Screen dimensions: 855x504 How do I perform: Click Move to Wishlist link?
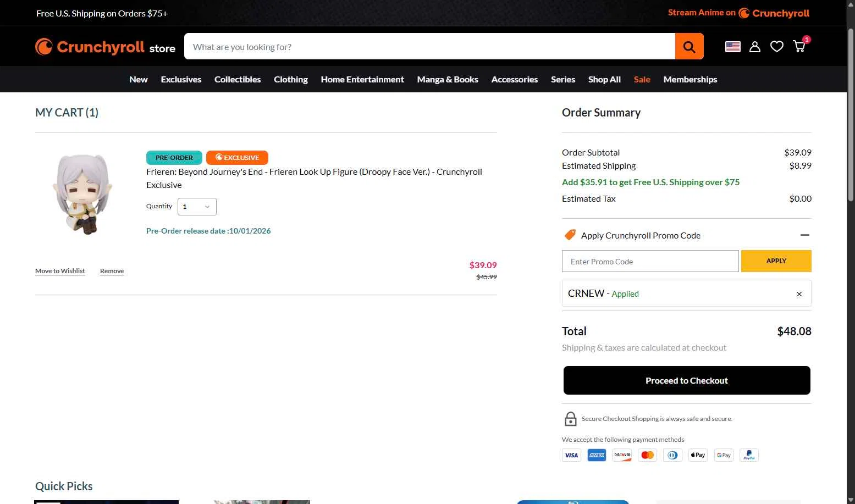60,271
